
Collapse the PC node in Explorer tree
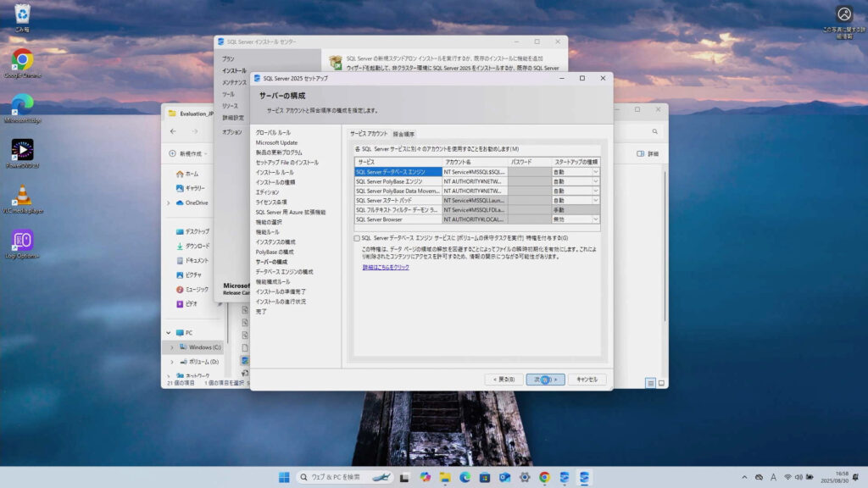[169, 332]
